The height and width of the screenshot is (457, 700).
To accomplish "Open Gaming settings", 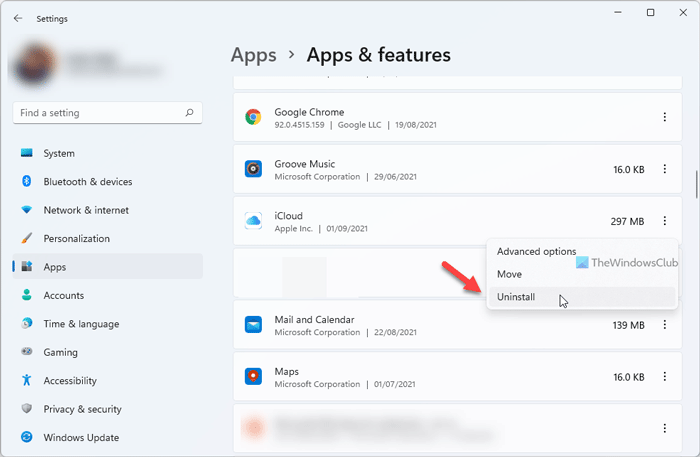I will point(108,352).
